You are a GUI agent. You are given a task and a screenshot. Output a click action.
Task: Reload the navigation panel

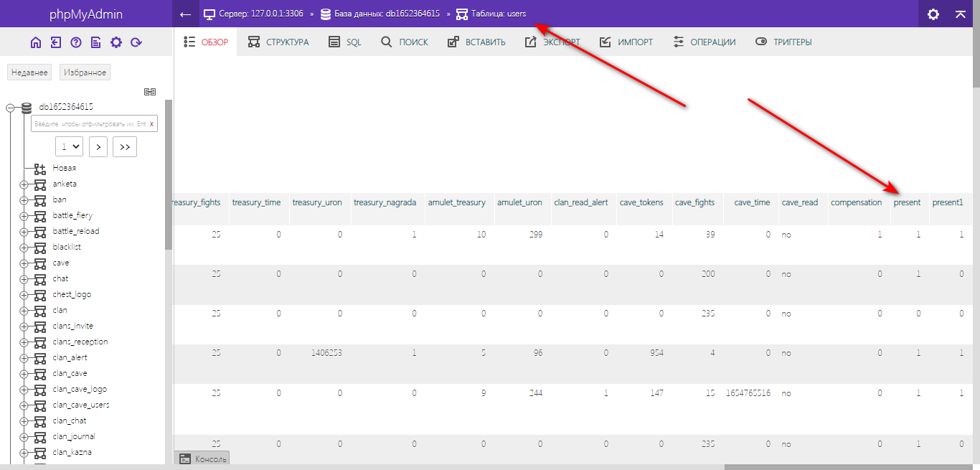pyautogui.click(x=136, y=43)
